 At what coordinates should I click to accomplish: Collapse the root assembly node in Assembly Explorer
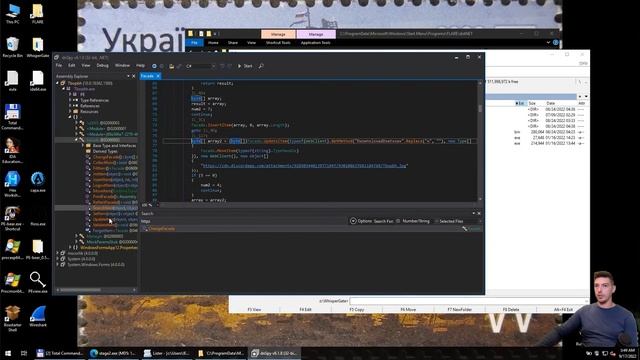coord(58,83)
